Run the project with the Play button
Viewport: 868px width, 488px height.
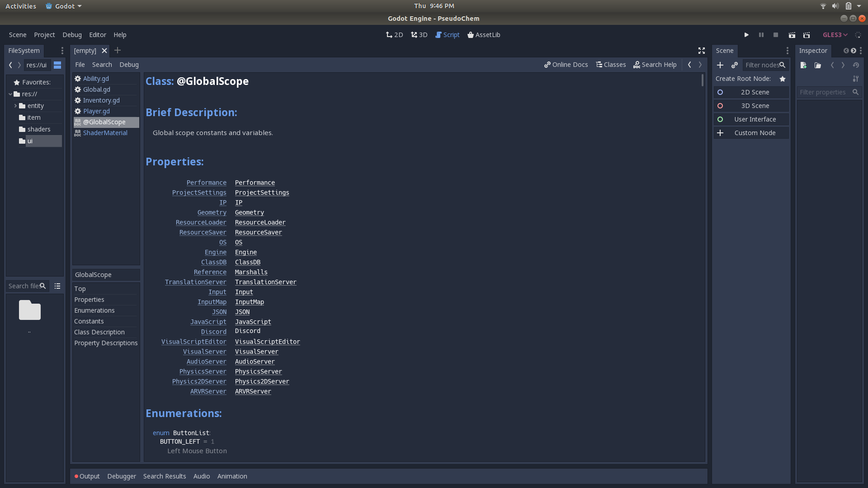746,35
